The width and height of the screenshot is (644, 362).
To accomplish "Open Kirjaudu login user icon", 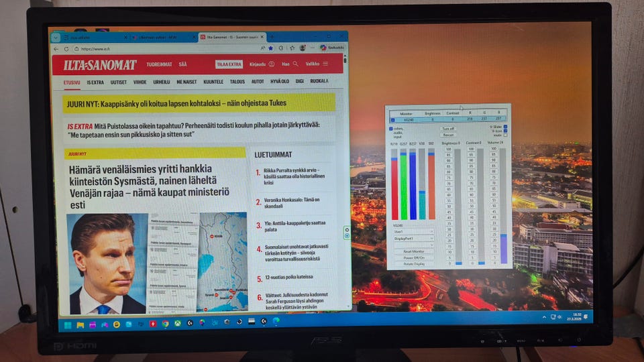I will pos(272,64).
